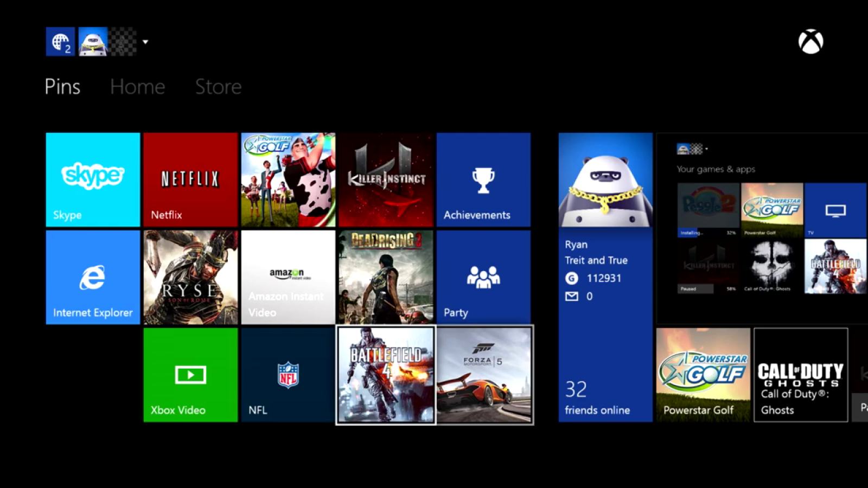This screenshot has width=868, height=488.
Task: Launch the Forza Motorsport 5 tile
Action: click(484, 375)
